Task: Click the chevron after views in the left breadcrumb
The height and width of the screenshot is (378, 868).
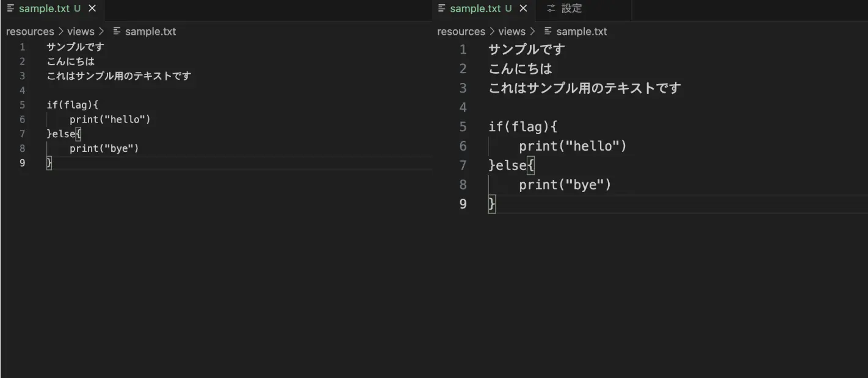Action: pos(101,32)
